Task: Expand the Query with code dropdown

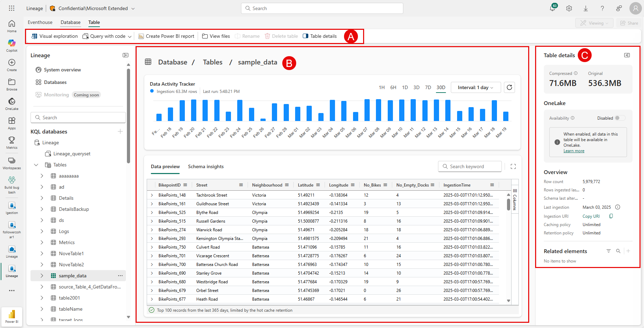Action: pos(130,36)
